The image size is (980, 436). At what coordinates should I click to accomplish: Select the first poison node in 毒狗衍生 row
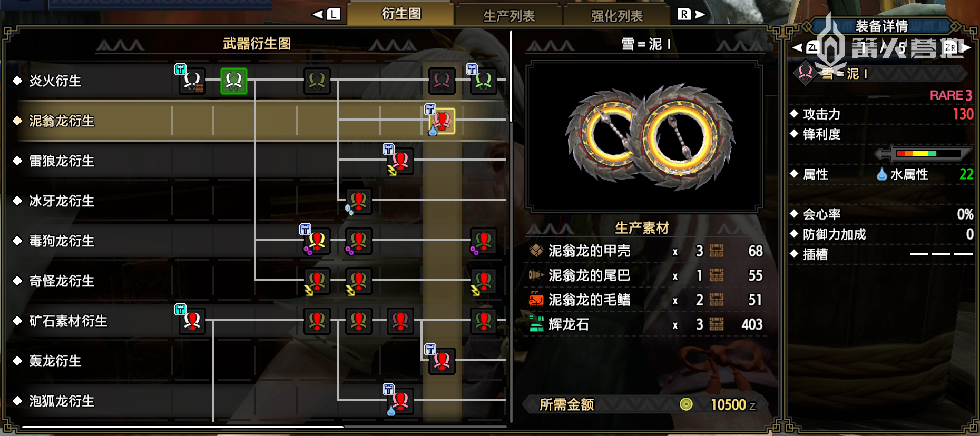point(317,241)
